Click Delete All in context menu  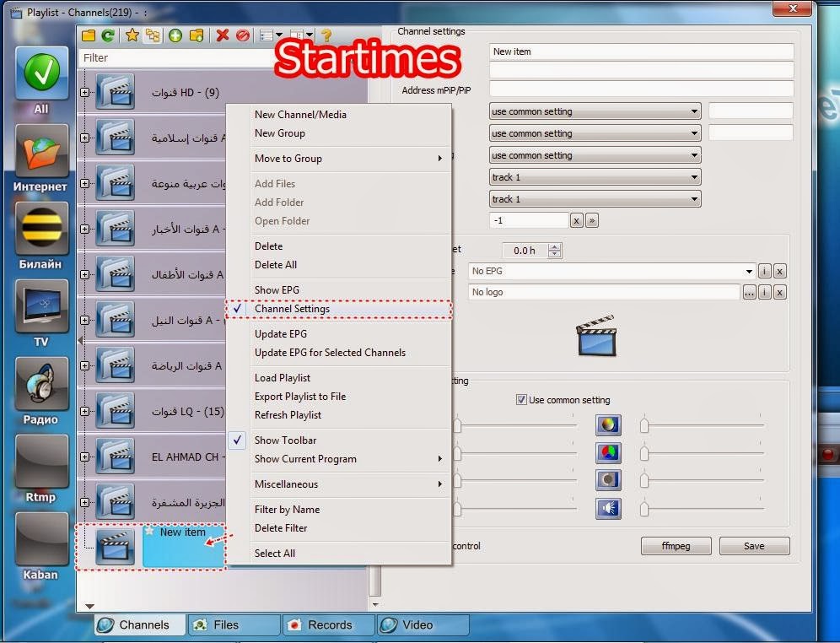[x=275, y=264]
